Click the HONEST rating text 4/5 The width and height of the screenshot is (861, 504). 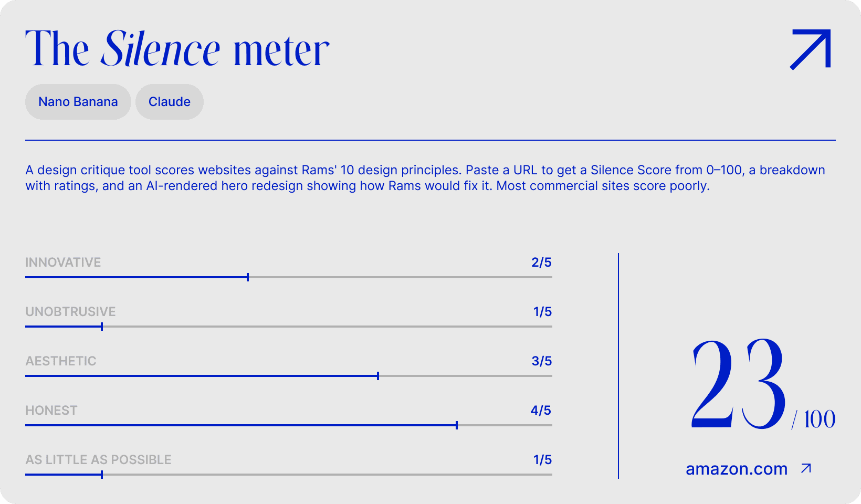coord(541,410)
